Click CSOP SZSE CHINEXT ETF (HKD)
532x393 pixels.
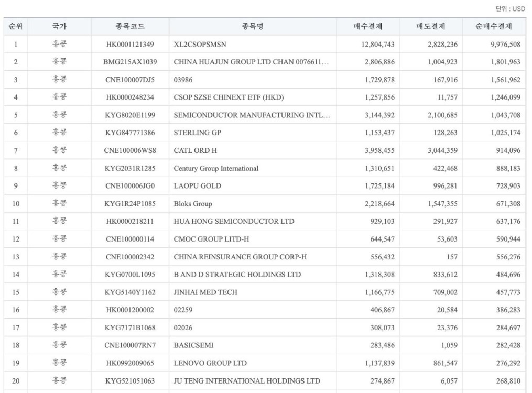point(229,97)
